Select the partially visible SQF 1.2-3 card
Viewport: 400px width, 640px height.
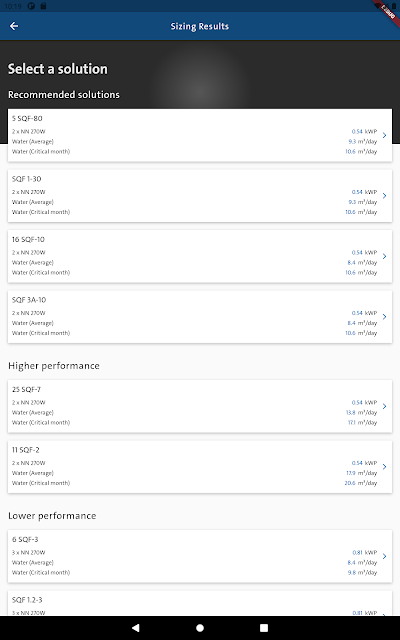coord(200,603)
